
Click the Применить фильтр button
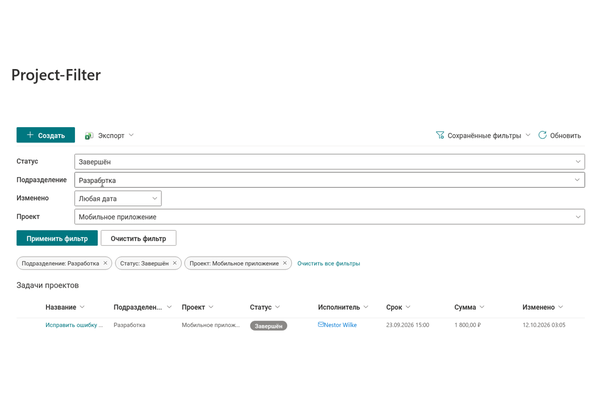[x=57, y=238]
